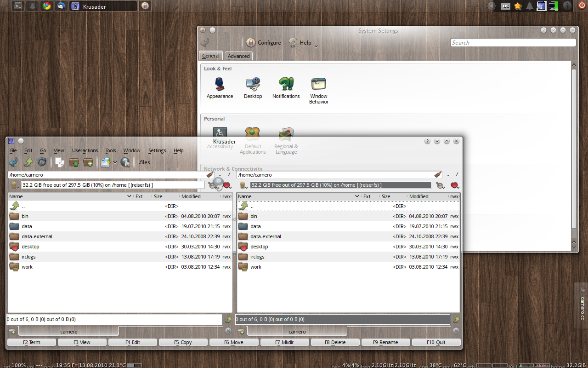Open right panel bookmarks heart dropdown

coord(455,185)
